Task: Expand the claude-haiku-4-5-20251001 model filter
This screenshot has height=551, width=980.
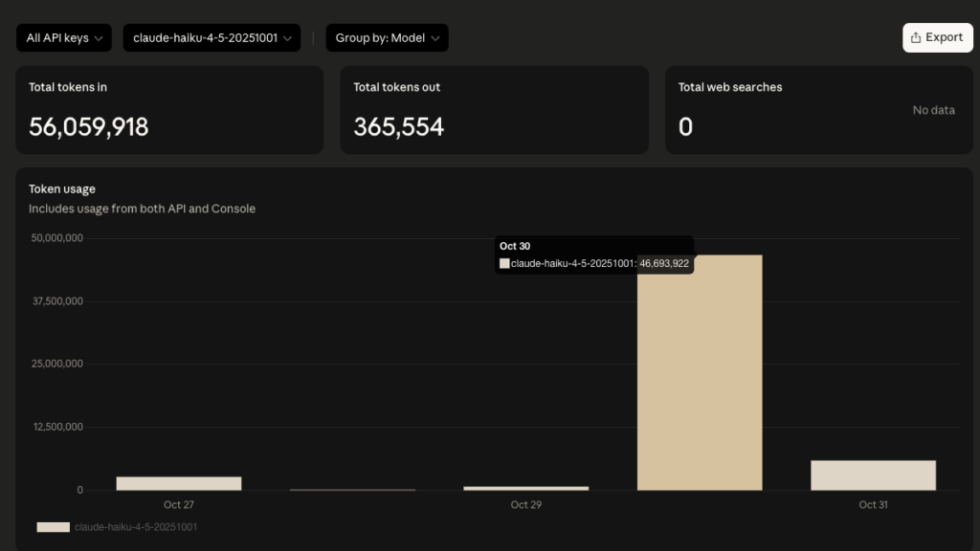Action: coord(212,38)
